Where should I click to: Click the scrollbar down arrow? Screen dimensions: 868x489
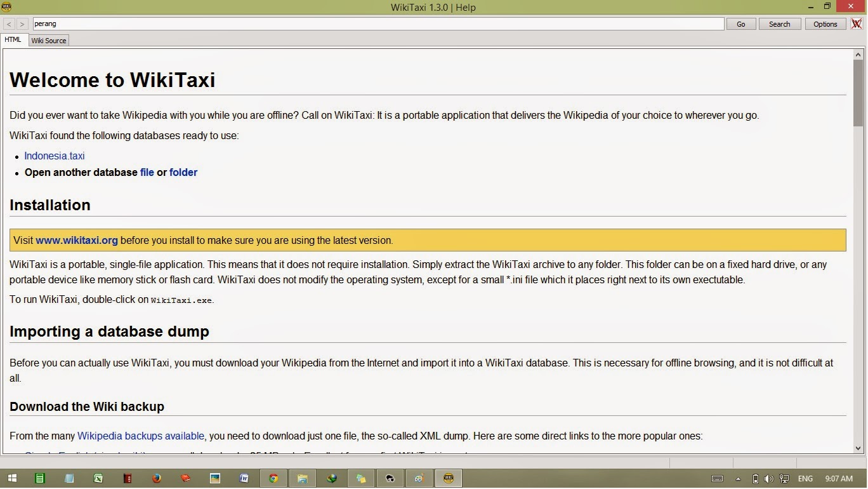tap(858, 448)
